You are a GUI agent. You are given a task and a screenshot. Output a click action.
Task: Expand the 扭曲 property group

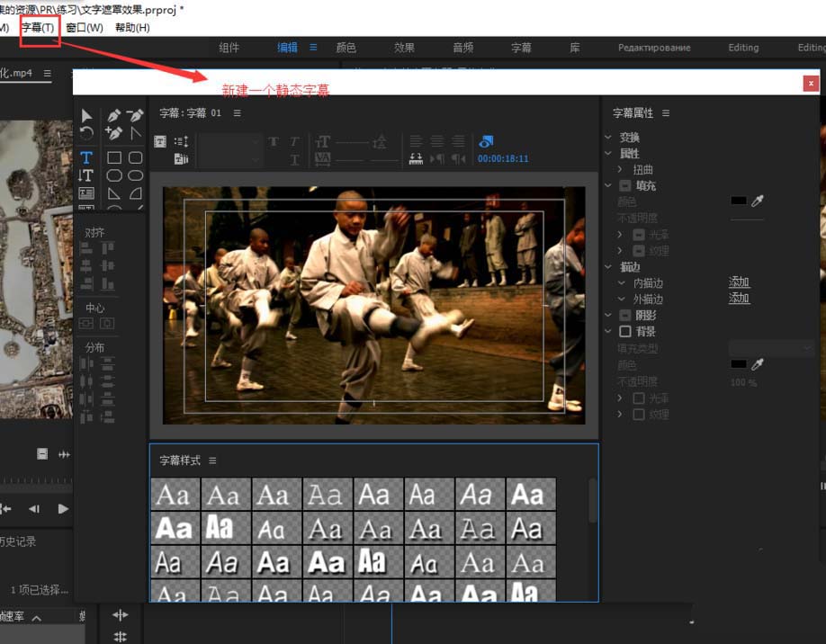[x=620, y=170]
